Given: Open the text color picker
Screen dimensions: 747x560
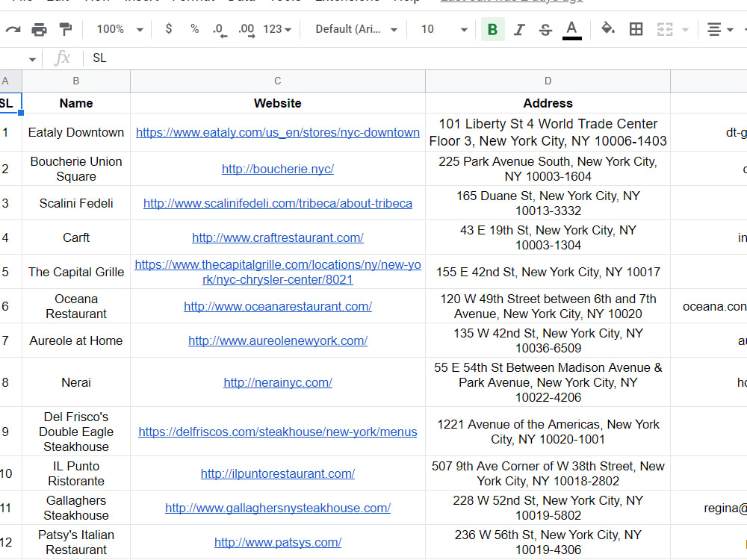Looking at the screenshot, I should [x=571, y=30].
